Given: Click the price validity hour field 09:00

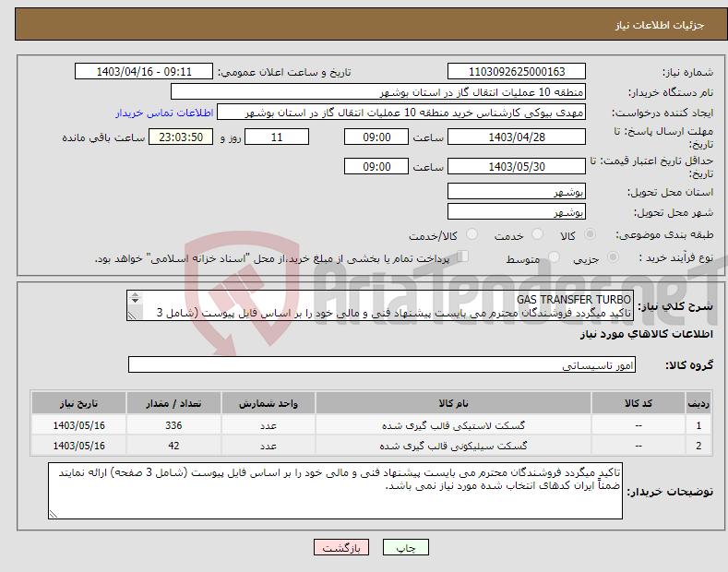Looking at the screenshot, I should tap(376, 166).
